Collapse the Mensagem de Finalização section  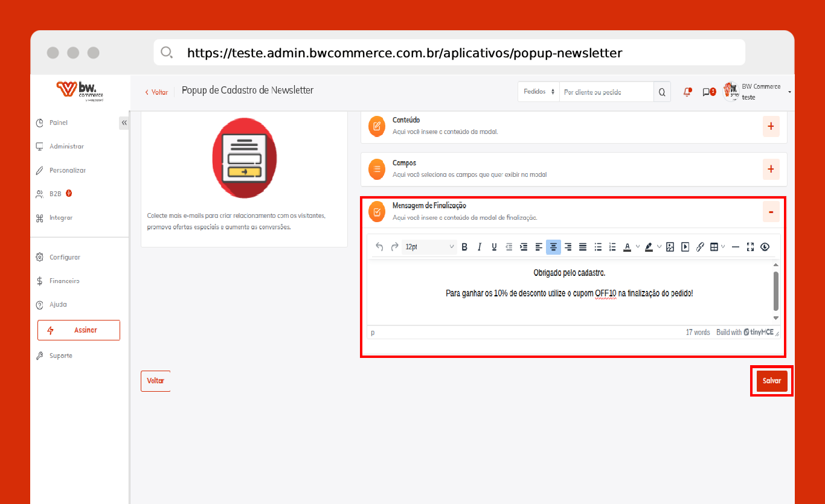[771, 212]
